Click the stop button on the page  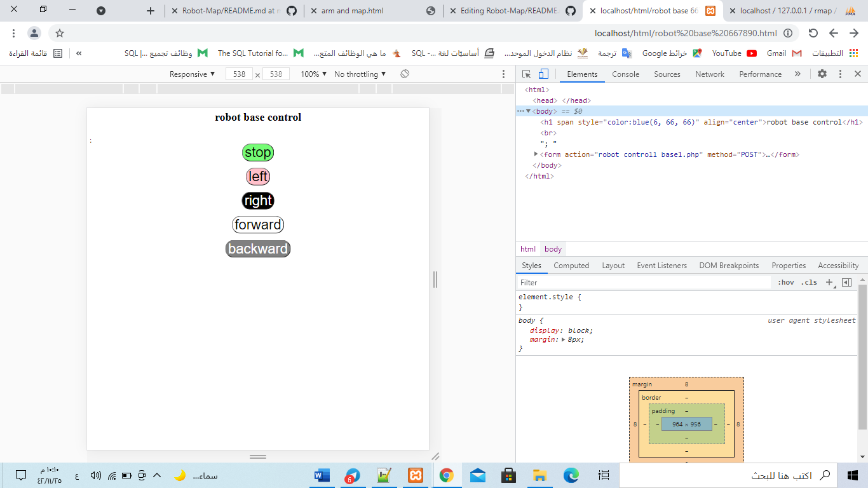(258, 152)
